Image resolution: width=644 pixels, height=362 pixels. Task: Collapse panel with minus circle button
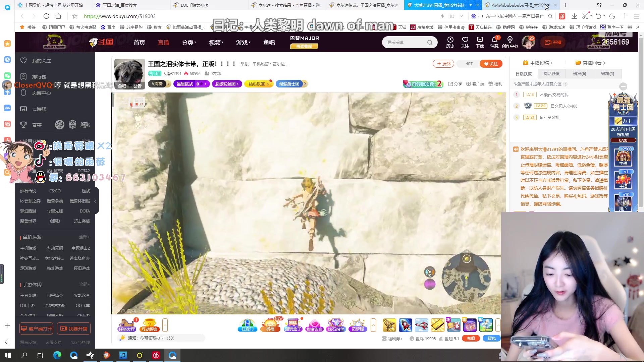623,86
